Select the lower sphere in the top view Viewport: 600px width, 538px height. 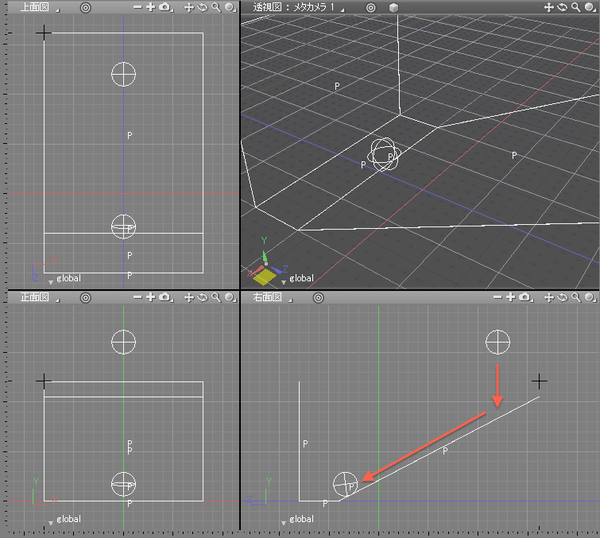pos(124,227)
